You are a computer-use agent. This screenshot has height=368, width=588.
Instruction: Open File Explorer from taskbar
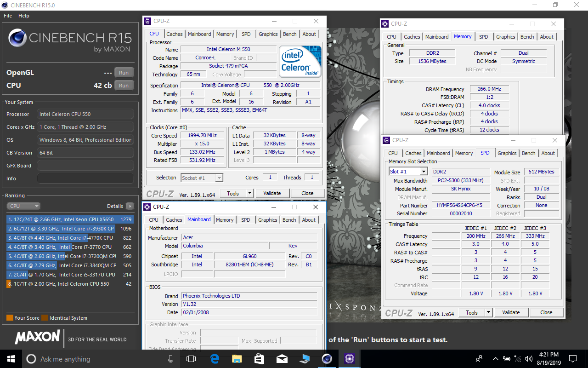click(x=237, y=359)
